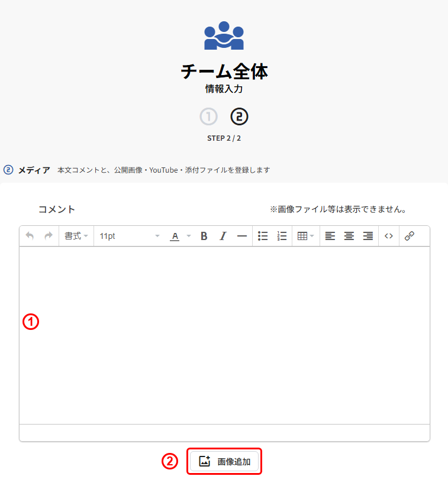Screen dimensions: 448x489
Task: Insert a hyperlink with link icon
Action: pyautogui.click(x=410, y=236)
